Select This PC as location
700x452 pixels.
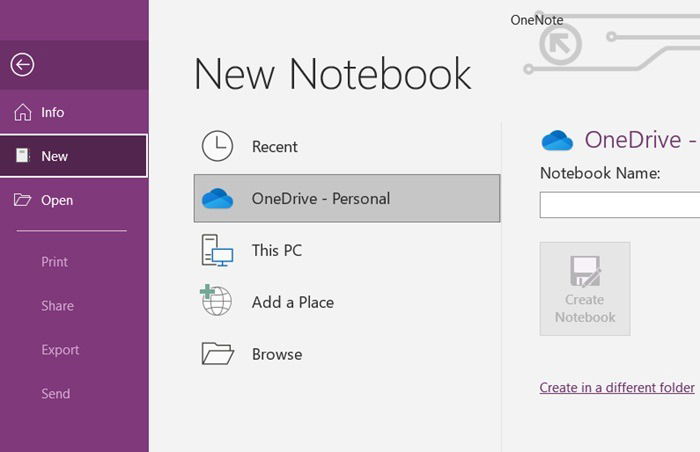(x=347, y=250)
